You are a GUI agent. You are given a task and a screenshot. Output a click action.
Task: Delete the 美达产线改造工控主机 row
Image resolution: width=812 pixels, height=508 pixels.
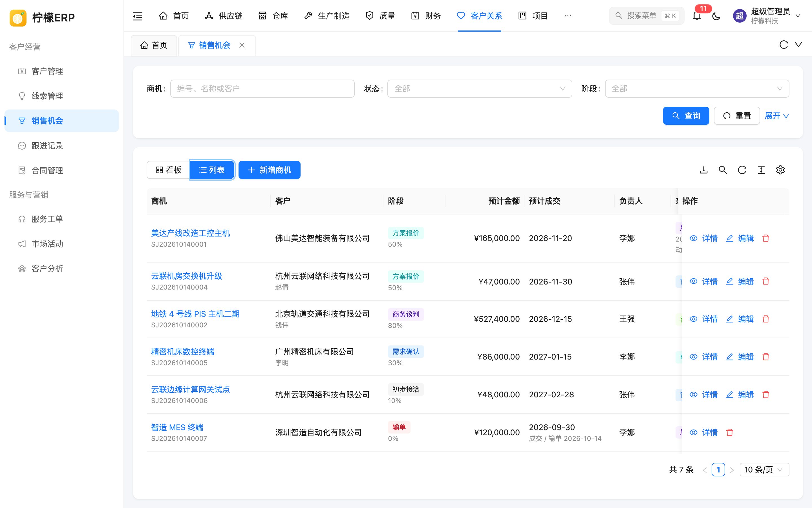pyautogui.click(x=766, y=238)
